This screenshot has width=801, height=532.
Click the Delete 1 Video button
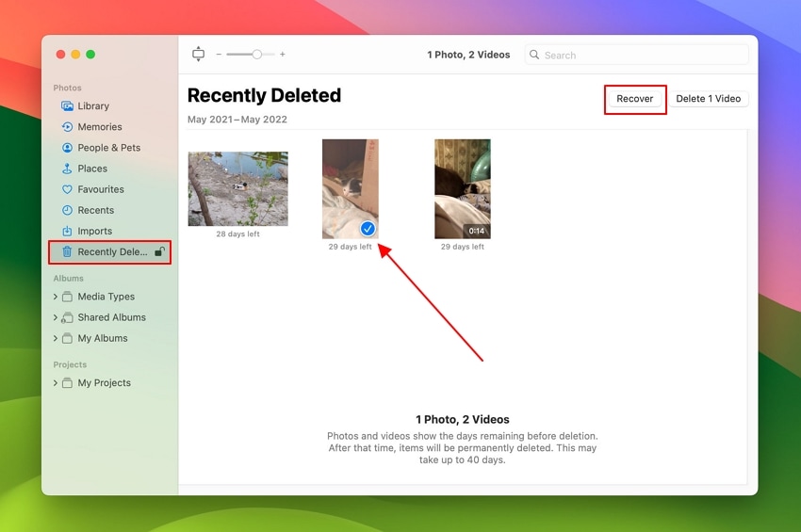point(709,99)
